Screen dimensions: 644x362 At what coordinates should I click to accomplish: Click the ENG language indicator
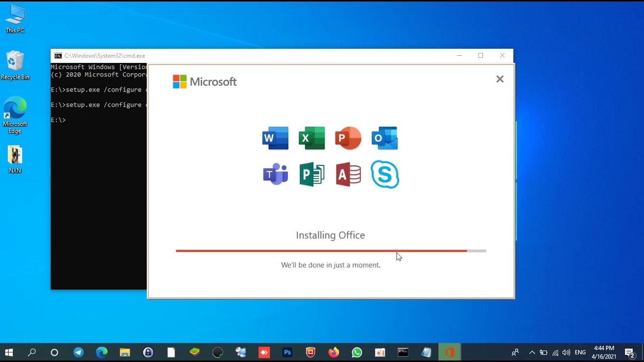coord(580,352)
